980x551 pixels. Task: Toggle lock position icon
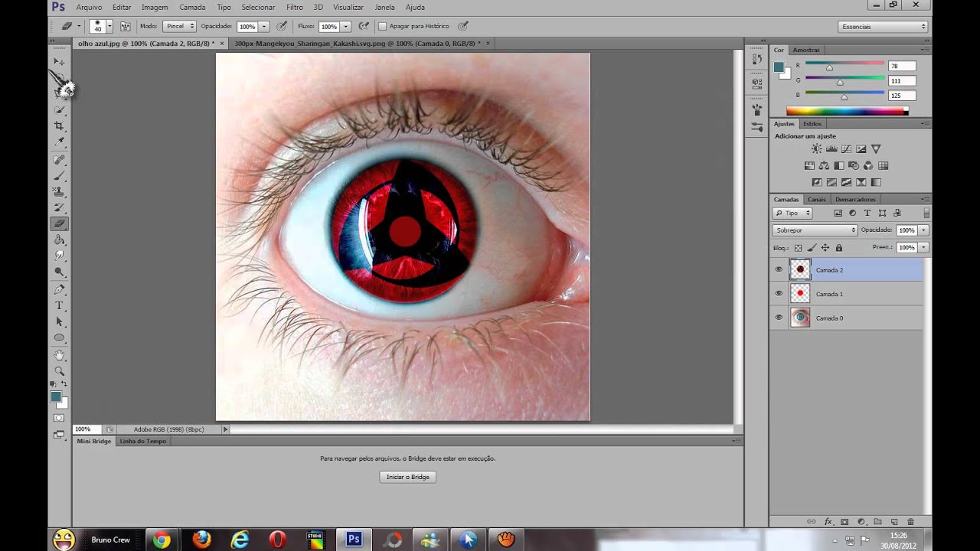825,248
